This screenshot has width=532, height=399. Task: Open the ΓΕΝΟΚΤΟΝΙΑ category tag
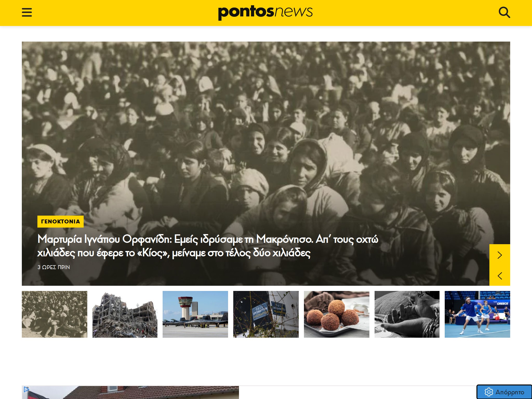pos(60,222)
